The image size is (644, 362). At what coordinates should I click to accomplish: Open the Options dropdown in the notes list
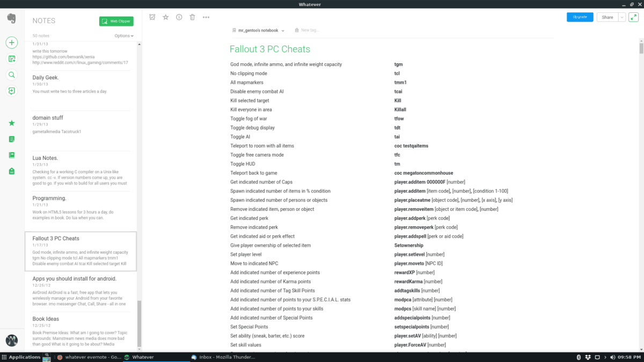(123, 35)
